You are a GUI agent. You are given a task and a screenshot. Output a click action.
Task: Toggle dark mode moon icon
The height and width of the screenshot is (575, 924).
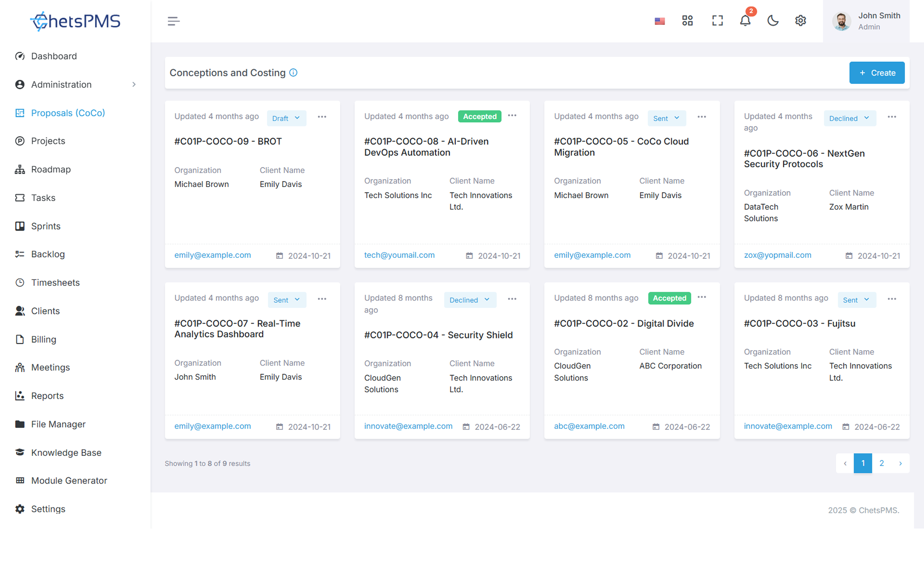(x=773, y=21)
